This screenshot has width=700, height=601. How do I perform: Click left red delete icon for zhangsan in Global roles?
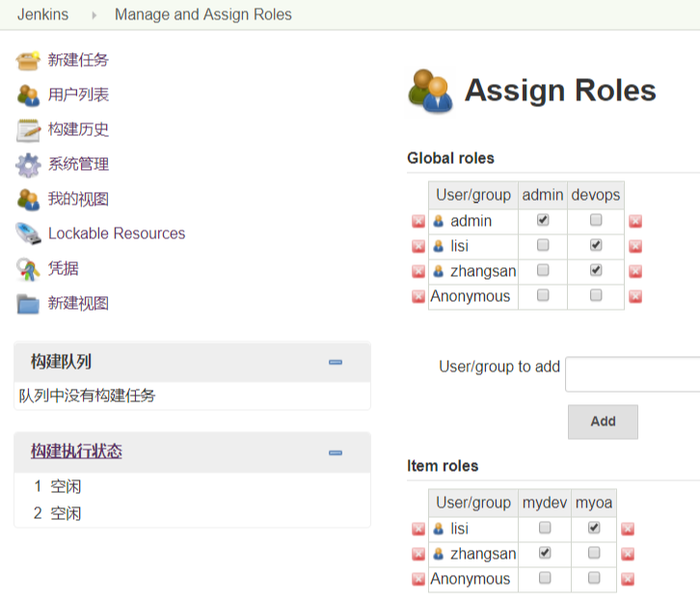pyautogui.click(x=418, y=271)
